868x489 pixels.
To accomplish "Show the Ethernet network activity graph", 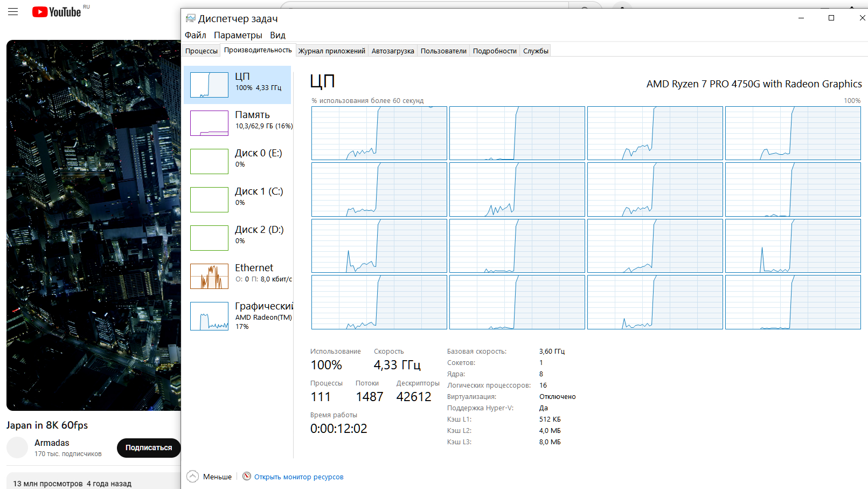I will tap(209, 276).
